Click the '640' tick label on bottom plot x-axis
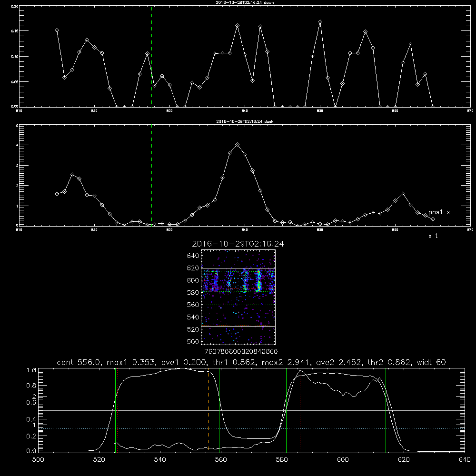 point(465,460)
